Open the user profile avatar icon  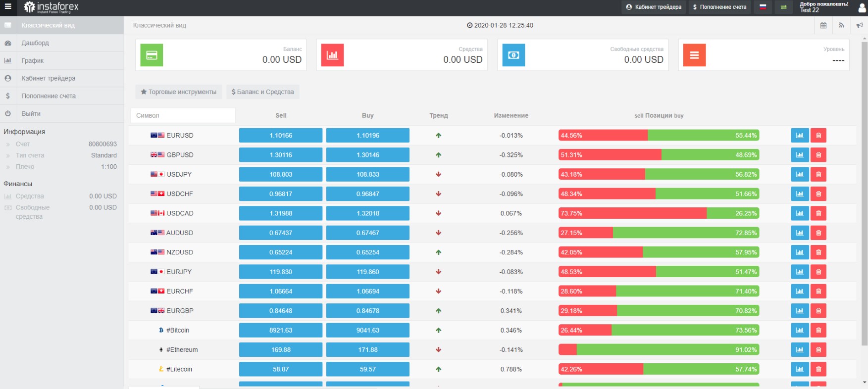[862, 7]
